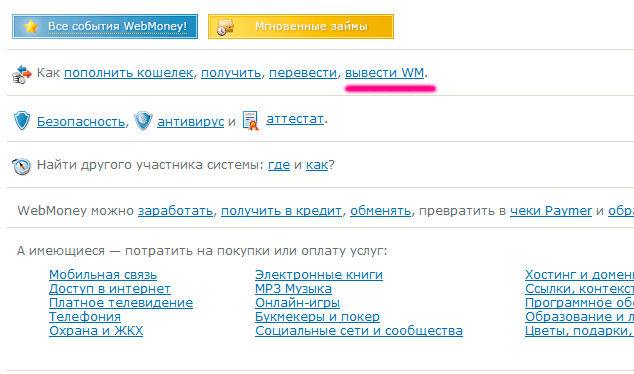The height and width of the screenshot is (374, 634).
Task: Click the как link
Action: [x=317, y=165]
